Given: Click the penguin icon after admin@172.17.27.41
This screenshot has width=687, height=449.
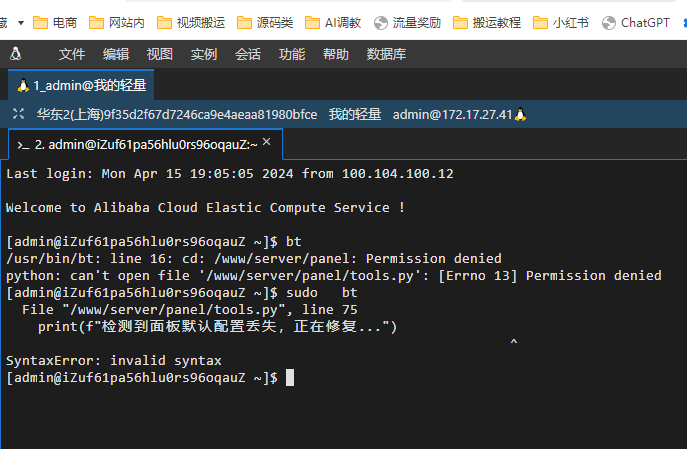Looking at the screenshot, I should pyautogui.click(x=520, y=115).
